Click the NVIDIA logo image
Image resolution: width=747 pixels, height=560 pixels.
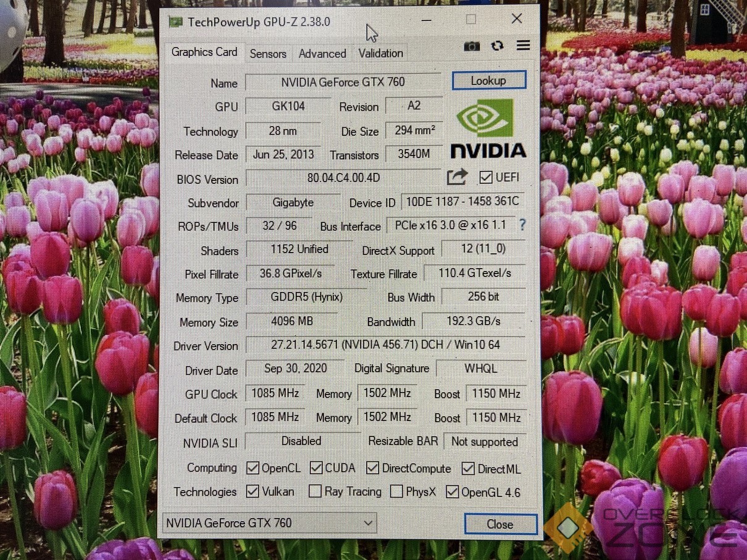pos(488,129)
